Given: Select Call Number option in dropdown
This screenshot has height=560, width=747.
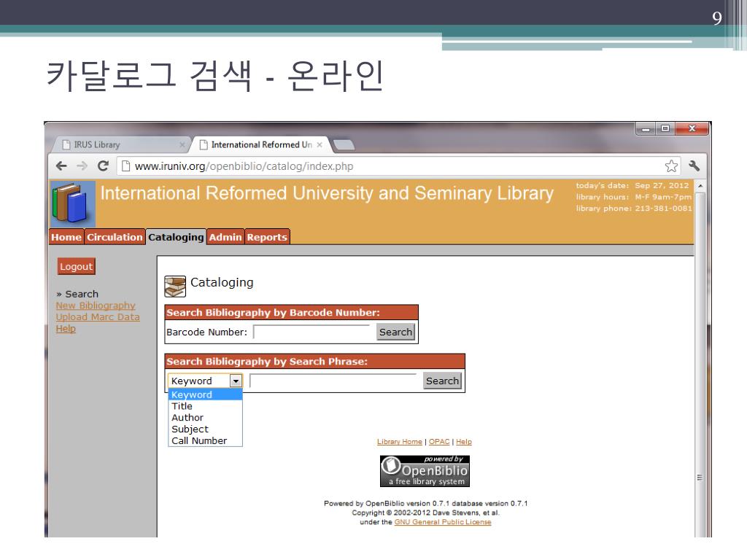Looking at the screenshot, I should pos(205,440).
